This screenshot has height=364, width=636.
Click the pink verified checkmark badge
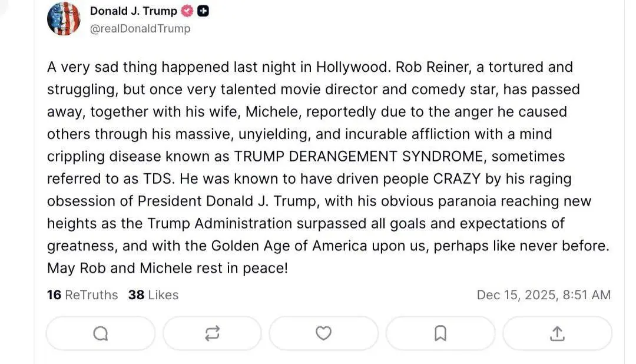click(188, 11)
